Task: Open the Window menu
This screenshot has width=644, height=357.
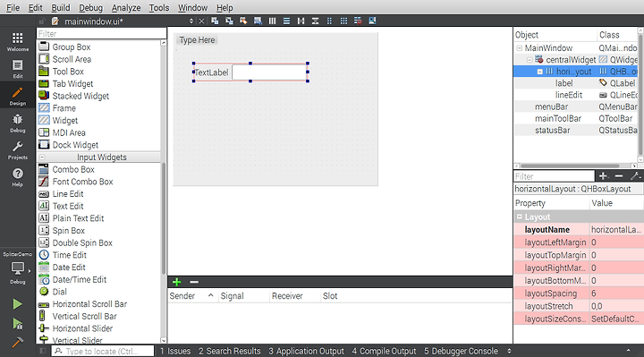Action: [x=192, y=8]
